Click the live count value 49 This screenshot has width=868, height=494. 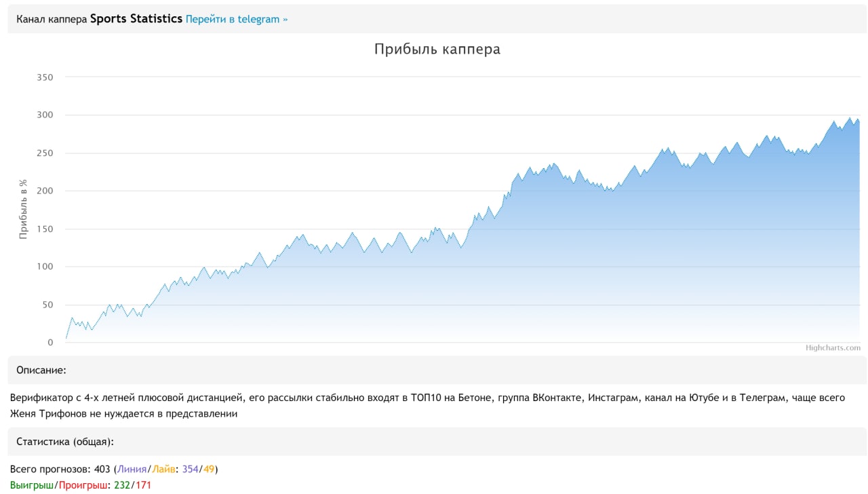[x=209, y=469]
